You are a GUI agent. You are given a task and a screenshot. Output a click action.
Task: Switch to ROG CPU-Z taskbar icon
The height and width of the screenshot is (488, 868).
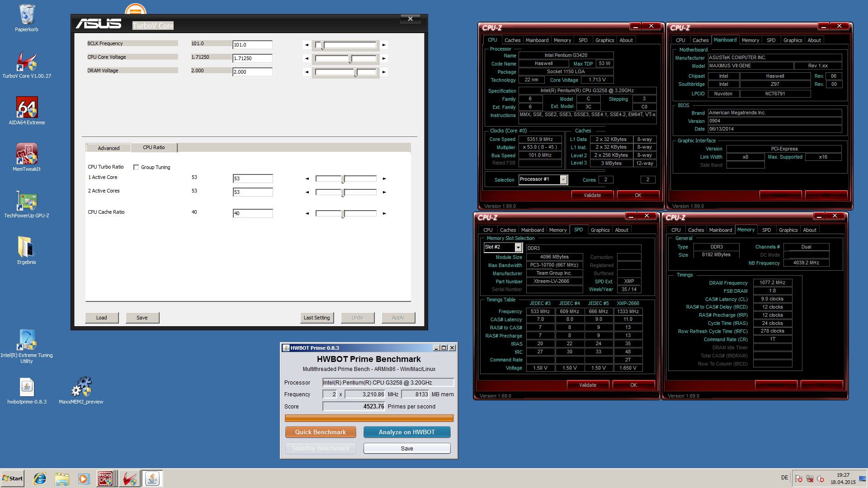point(105,479)
